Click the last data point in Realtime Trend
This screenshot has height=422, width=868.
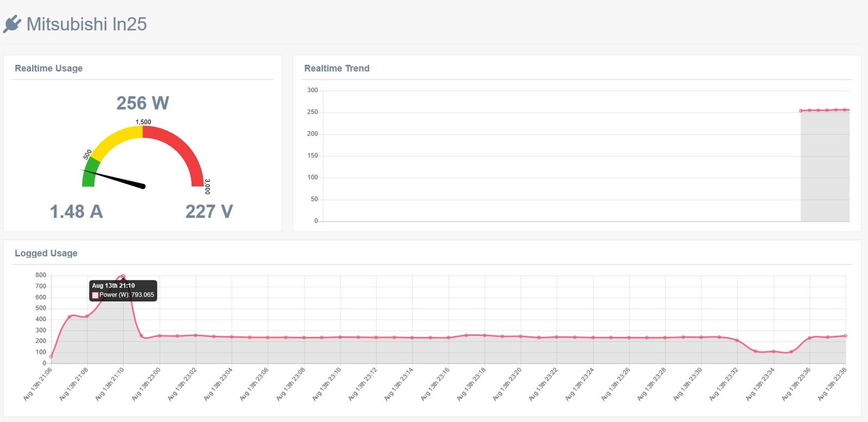(845, 110)
